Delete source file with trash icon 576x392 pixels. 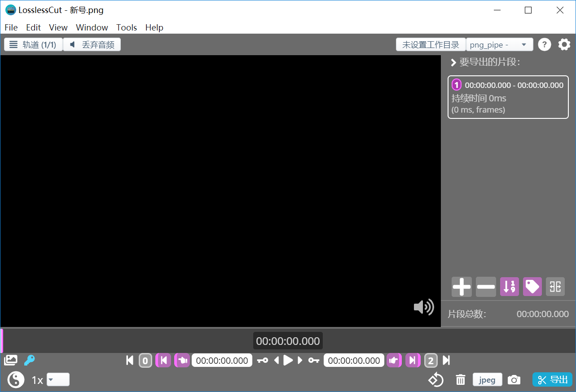tap(461, 380)
